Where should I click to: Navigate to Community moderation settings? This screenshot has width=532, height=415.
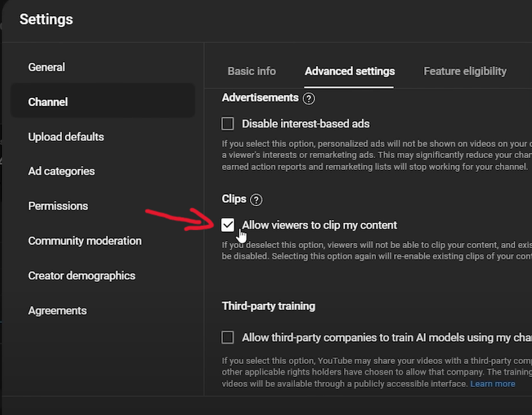click(85, 240)
